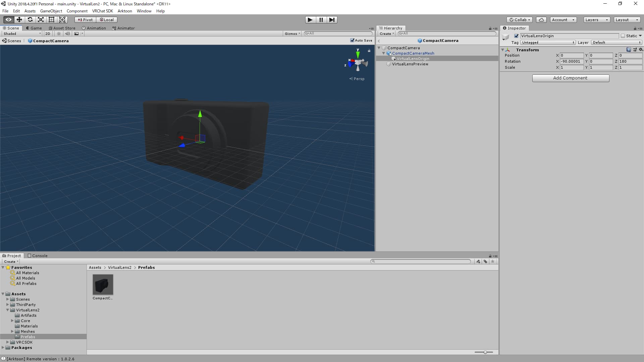
Task: Enable the Static checkbox
Action: [x=623, y=36]
